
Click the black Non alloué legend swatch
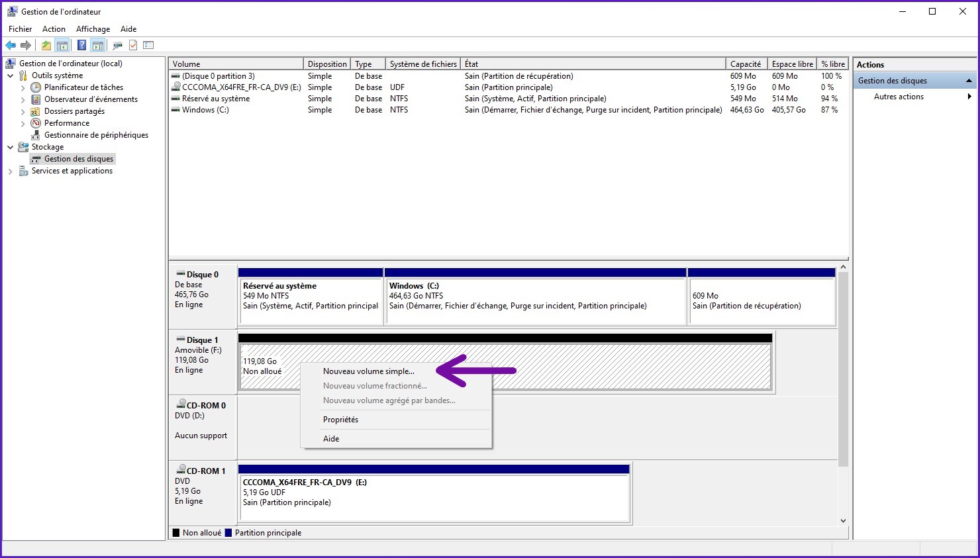[x=176, y=533]
